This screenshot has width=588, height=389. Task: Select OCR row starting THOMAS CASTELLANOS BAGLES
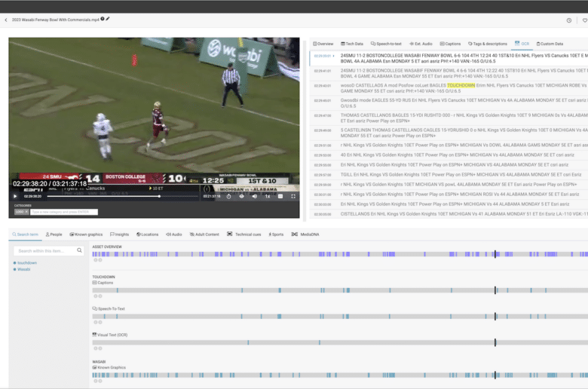tap(449, 118)
